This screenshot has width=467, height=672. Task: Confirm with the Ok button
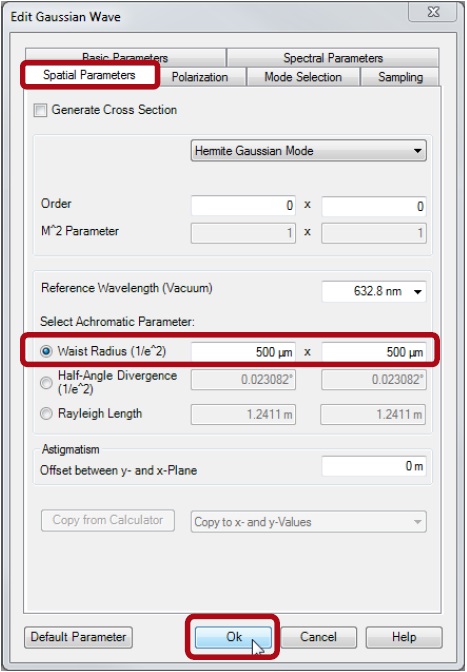(234, 637)
